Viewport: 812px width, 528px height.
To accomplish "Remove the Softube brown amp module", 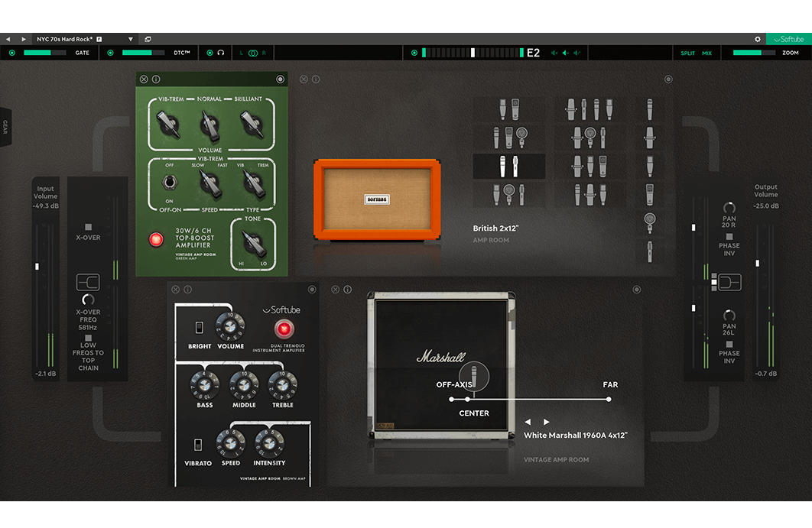I will pyautogui.click(x=176, y=290).
